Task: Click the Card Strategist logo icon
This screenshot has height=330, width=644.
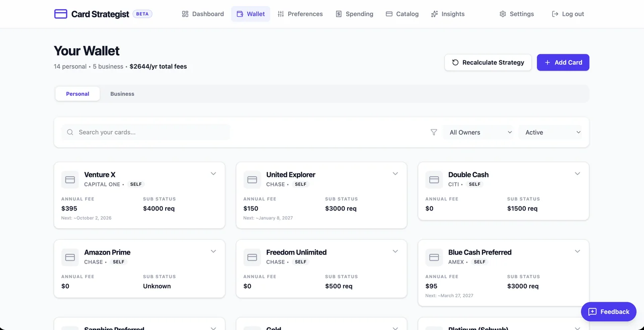Action: [60, 14]
